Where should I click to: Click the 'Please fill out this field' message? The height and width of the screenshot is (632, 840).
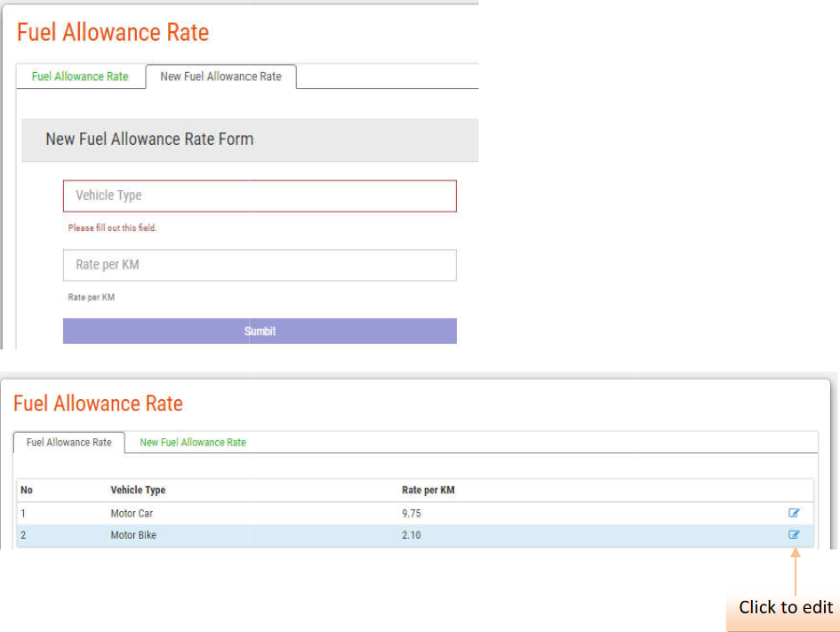click(113, 228)
